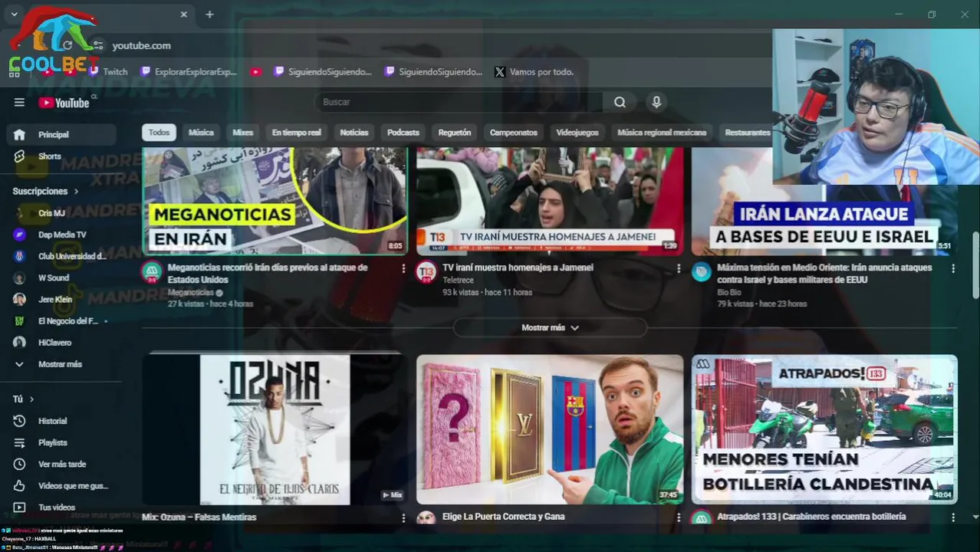980x552 pixels.
Task: Open TV iraní muestra homenajes title
Action: [518, 268]
